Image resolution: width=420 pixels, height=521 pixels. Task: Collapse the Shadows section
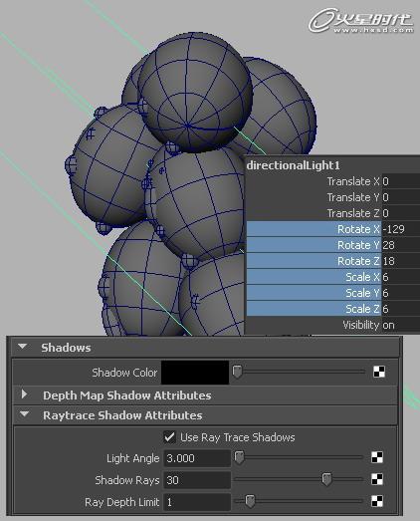[23, 347]
